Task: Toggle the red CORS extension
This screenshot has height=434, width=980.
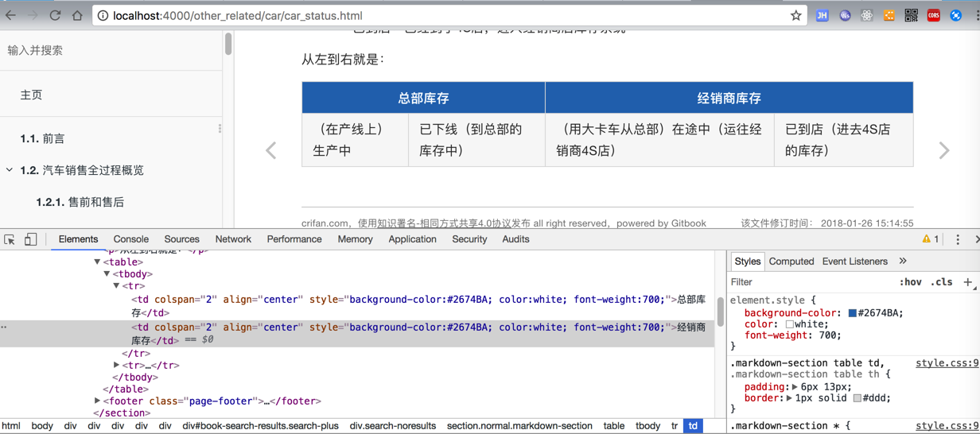Action: [934, 15]
